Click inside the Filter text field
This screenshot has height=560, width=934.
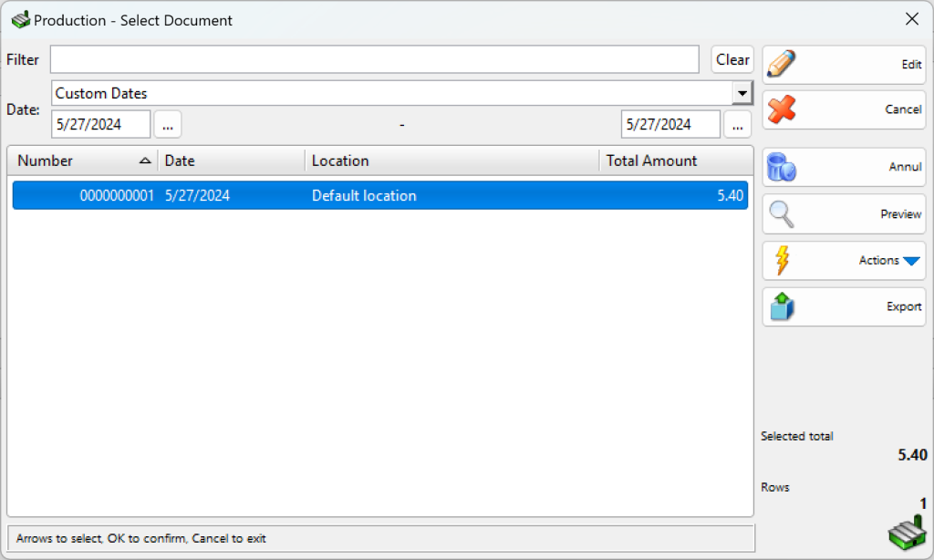(374, 59)
